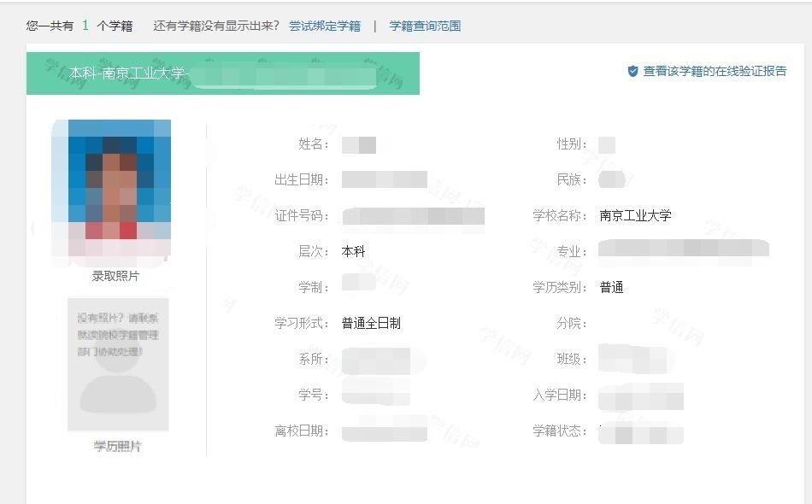This screenshot has height=504, width=812.
Task: Click the 南京工业大学 school name value
Action: (x=635, y=215)
